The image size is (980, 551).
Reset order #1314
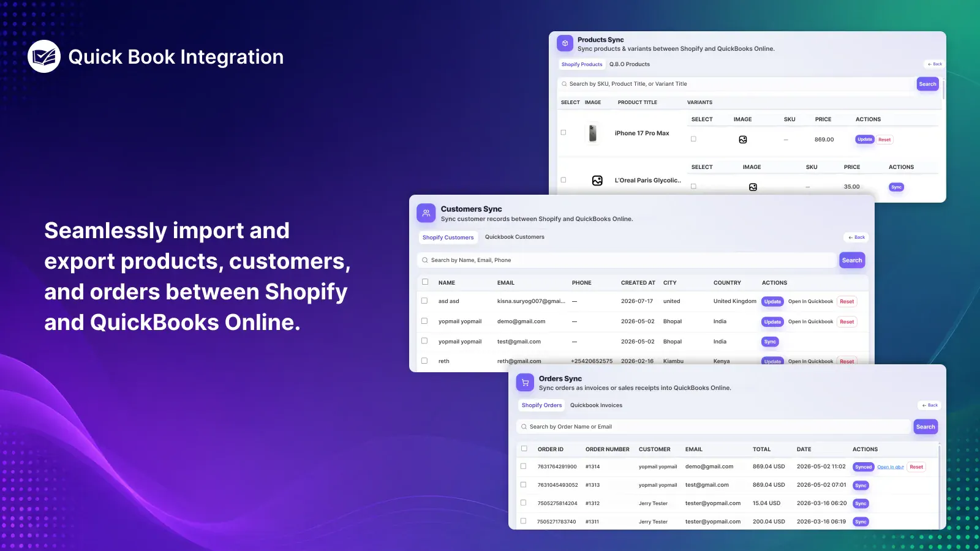tap(916, 467)
